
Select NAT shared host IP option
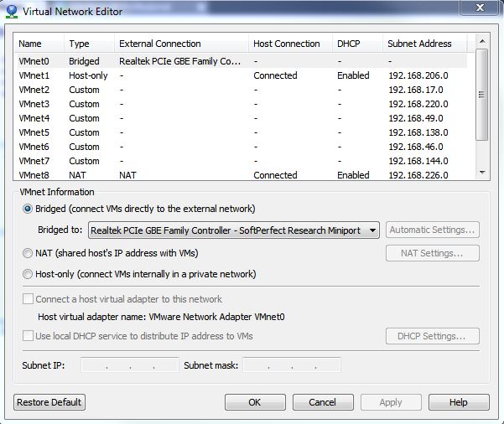(29, 253)
